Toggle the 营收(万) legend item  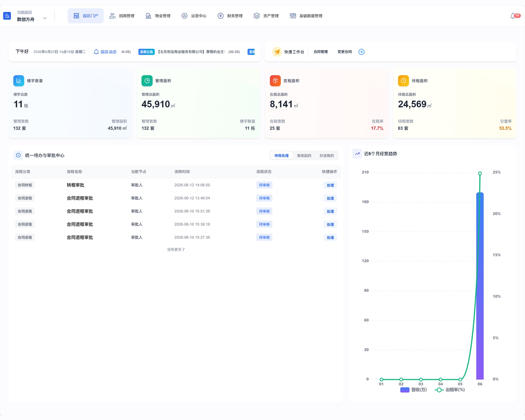tap(413, 390)
